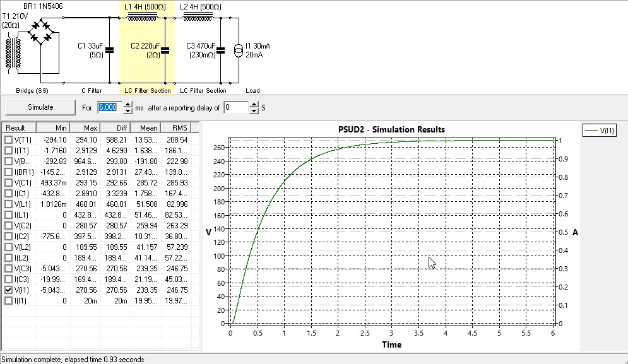Uncheck the V(I1) result checkbox

coord(8,290)
